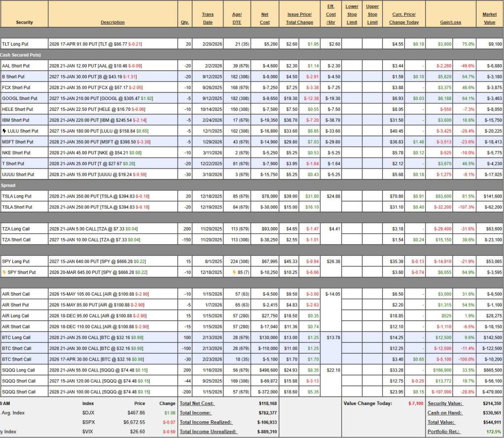Screen dimensions: 504x438
Task: Sort table by Trans Date header
Action: coord(208,18)
